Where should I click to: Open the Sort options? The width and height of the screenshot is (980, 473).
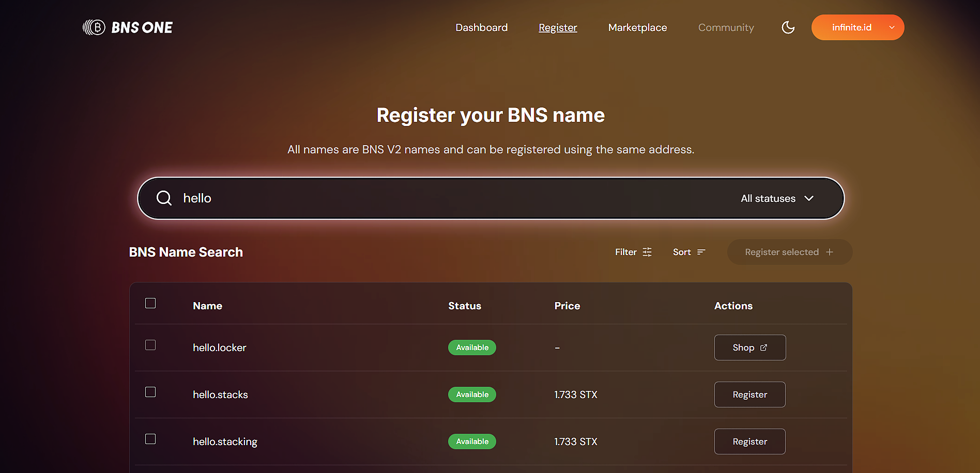(x=689, y=252)
